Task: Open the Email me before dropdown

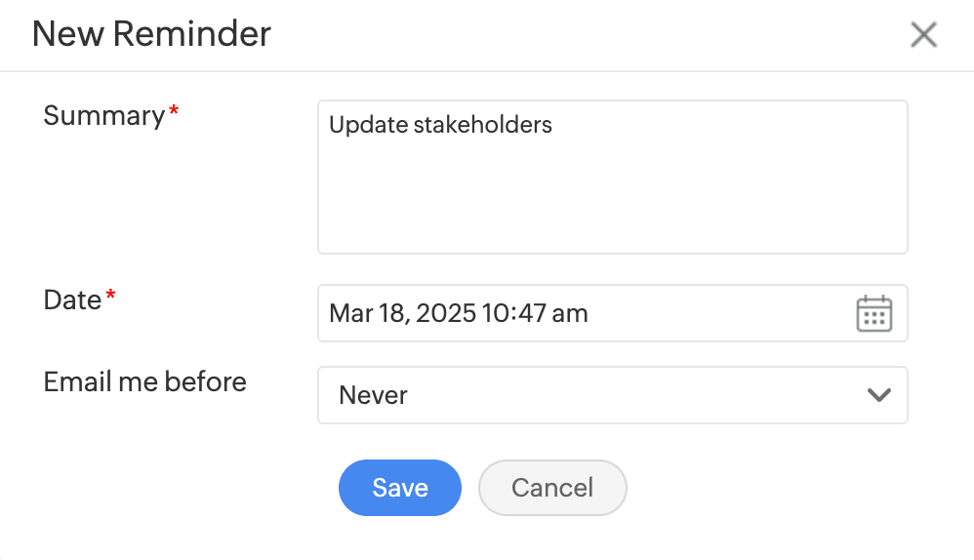Action: [x=612, y=395]
